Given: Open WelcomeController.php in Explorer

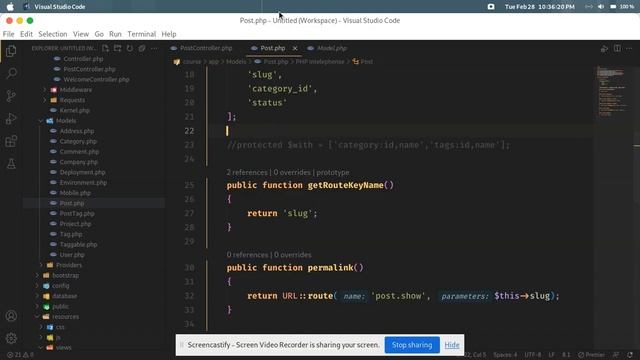Looking at the screenshot, I should (96, 80).
